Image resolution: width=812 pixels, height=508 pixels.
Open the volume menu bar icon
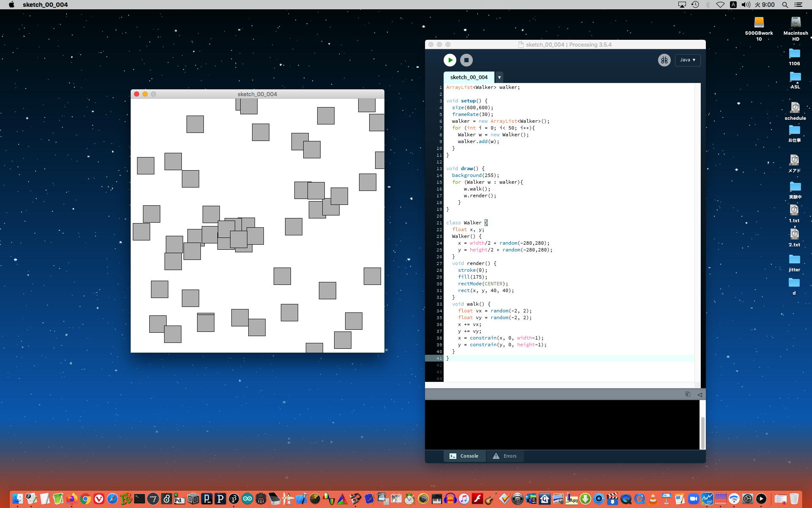746,5
